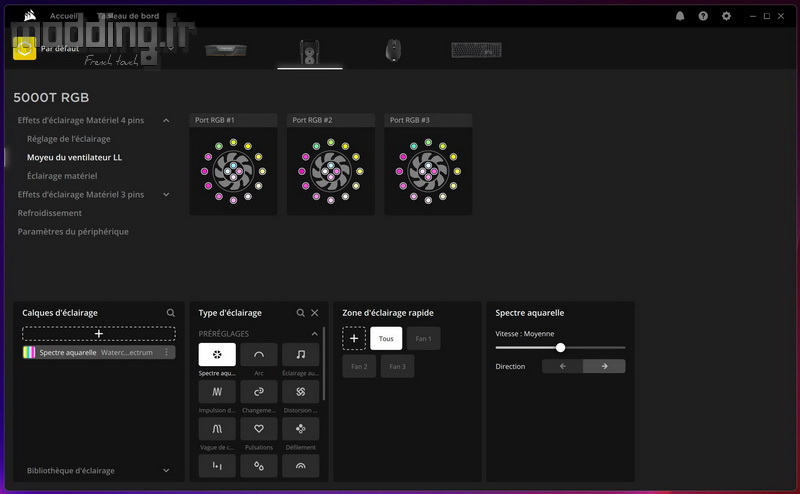Viewport: 800px width, 494px height.
Task: Choose the Arc lighting effect
Action: [x=259, y=354]
